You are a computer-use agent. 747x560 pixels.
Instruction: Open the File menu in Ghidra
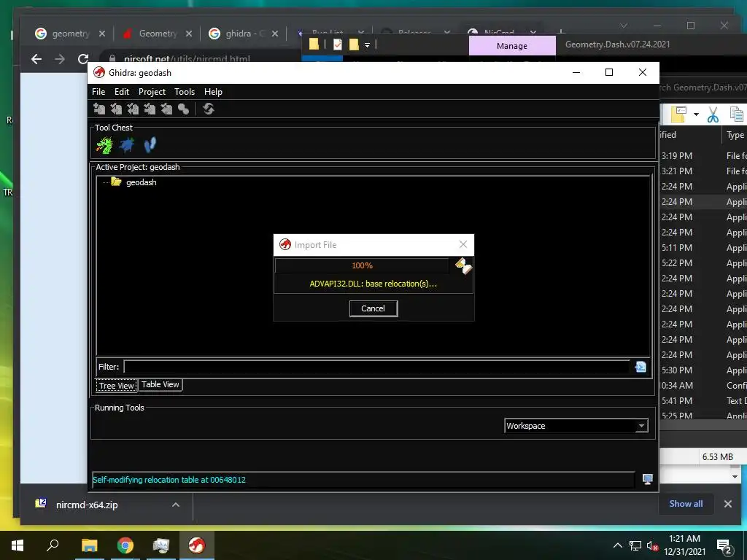pos(98,92)
